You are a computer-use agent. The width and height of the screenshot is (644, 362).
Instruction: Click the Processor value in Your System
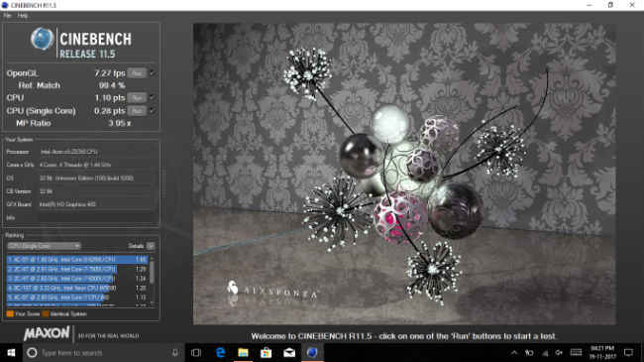pyautogui.click(x=69, y=152)
